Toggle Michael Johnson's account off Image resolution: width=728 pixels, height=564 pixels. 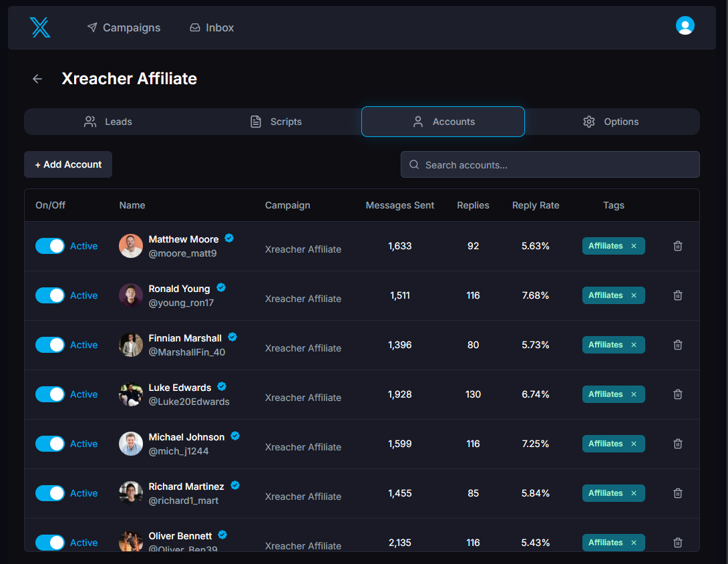(50, 444)
